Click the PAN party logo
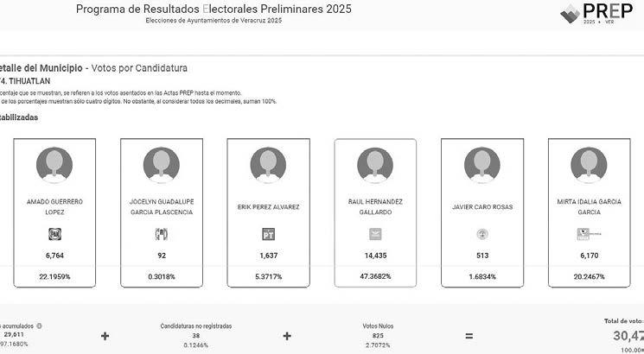The image size is (644, 354). pyautogui.click(x=54, y=233)
